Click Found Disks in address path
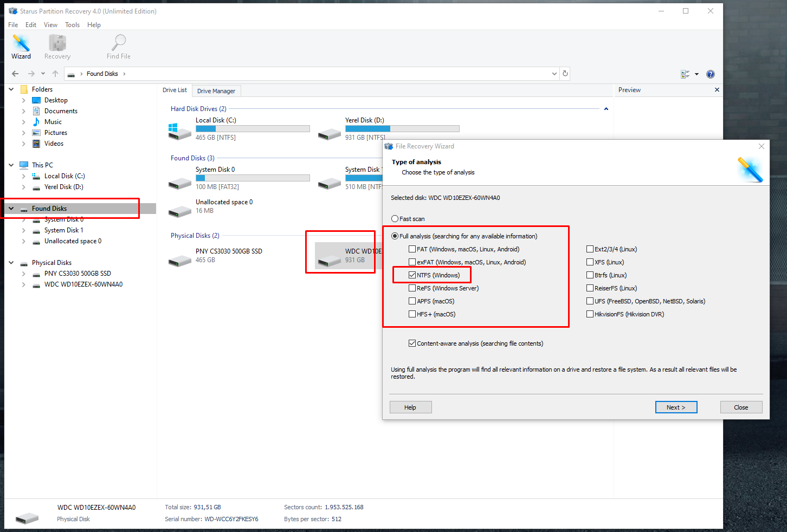787x532 pixels. coord(102,74)
